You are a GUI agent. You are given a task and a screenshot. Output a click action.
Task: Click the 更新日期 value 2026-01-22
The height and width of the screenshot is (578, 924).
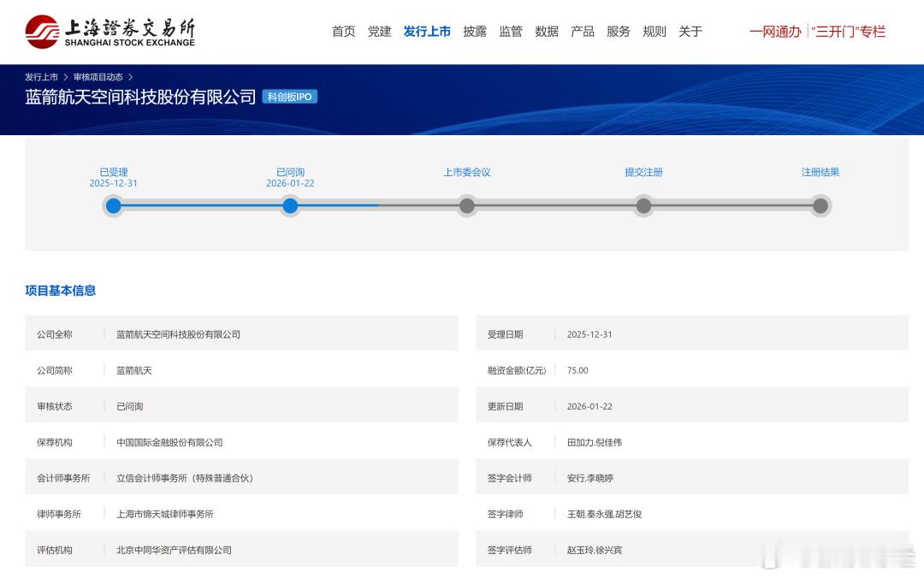click(x=589, y=406)
